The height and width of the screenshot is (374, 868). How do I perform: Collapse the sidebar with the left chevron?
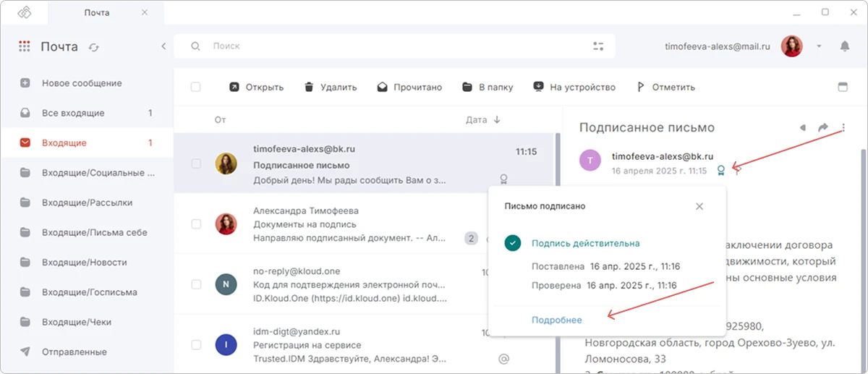pos(163,46)
